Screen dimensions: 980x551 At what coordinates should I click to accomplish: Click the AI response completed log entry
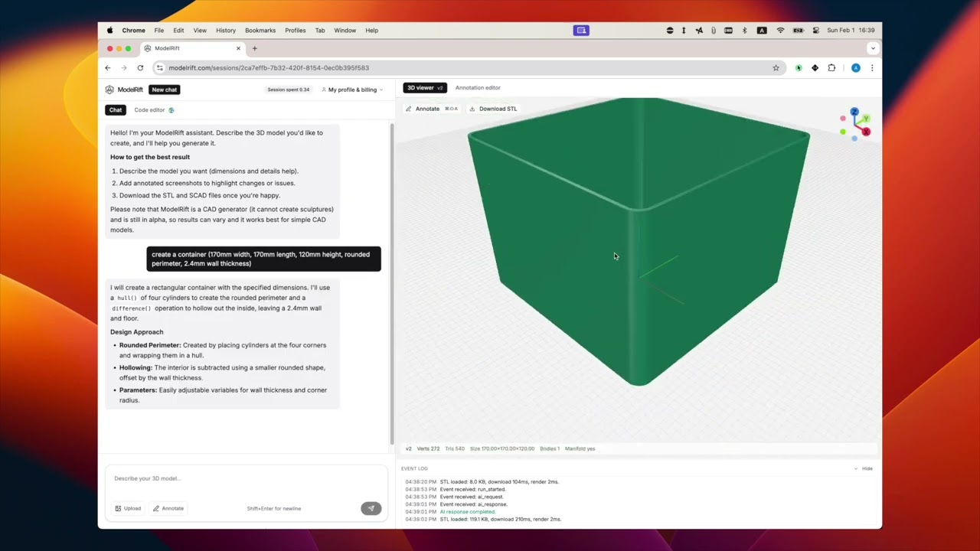click(x=468, y=512)
